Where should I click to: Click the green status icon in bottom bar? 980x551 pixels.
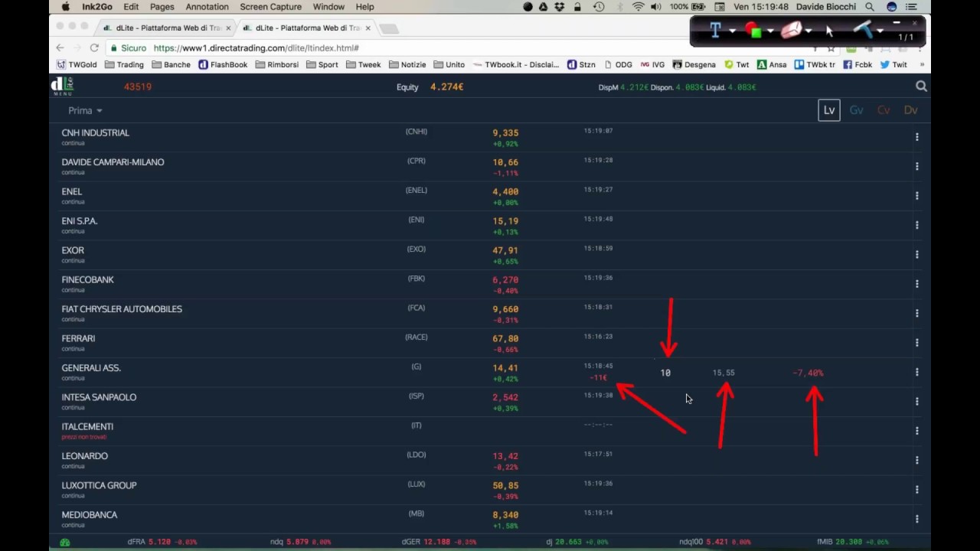tap(65, 542)
